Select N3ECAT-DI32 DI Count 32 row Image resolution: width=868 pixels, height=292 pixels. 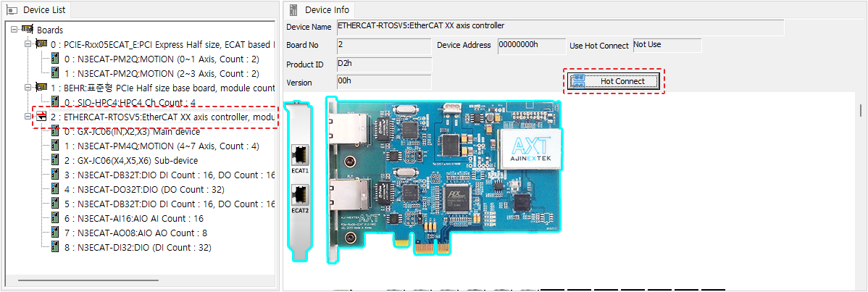tap(137, 248)
